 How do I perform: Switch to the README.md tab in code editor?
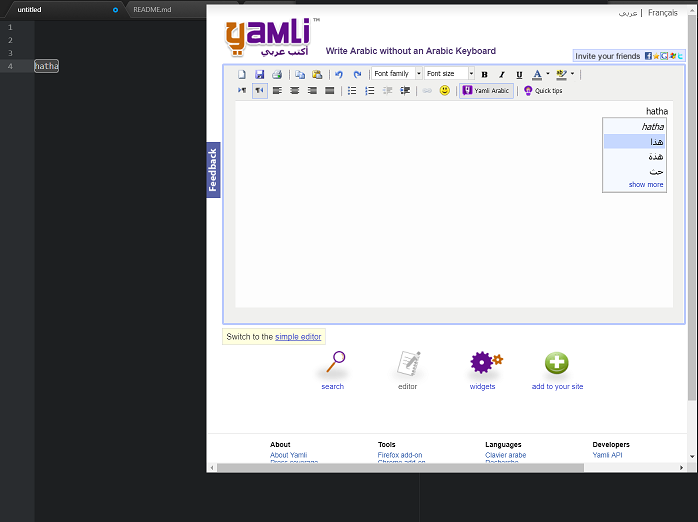[x=152, y=9]
